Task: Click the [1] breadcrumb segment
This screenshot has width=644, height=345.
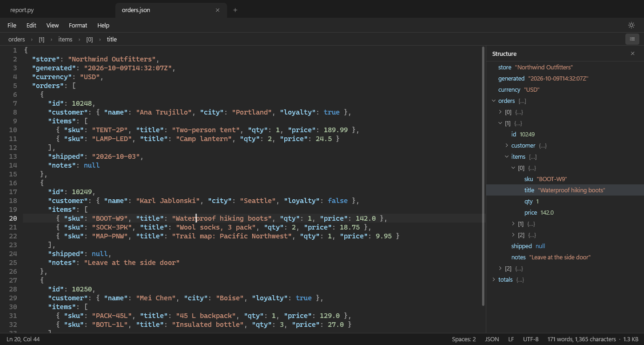Action: coord(41,39)
